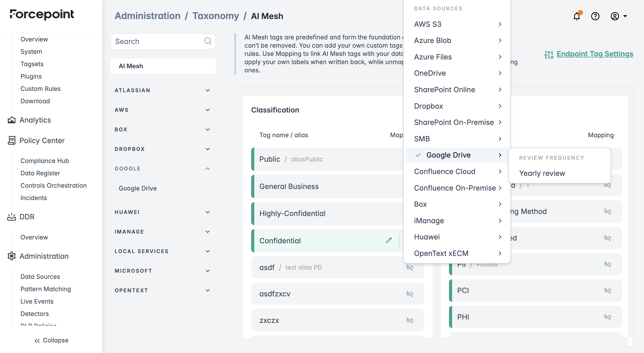The width and height of the screenshot is (644, 353).
Task: Click Collapse sidebar button
Action: 52,340
